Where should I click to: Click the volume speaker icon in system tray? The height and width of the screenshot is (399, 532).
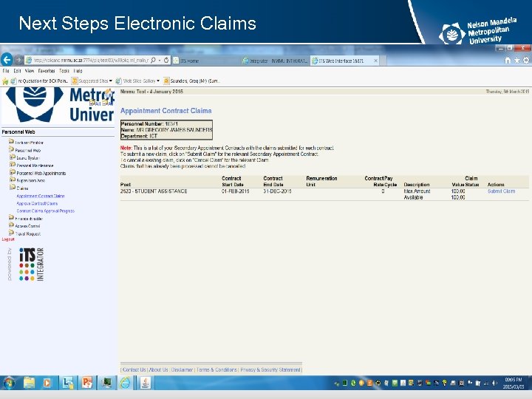[494, 383]
